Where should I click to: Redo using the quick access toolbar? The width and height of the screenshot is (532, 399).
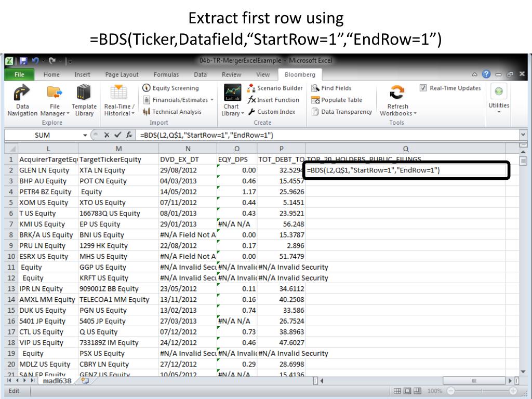pyautogui.click(x=52, y=61)
